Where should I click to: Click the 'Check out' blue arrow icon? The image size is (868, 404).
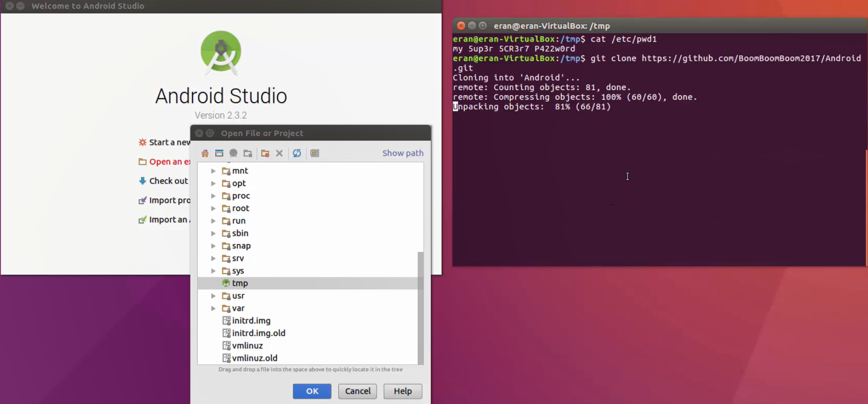click(x=143, y=181)
